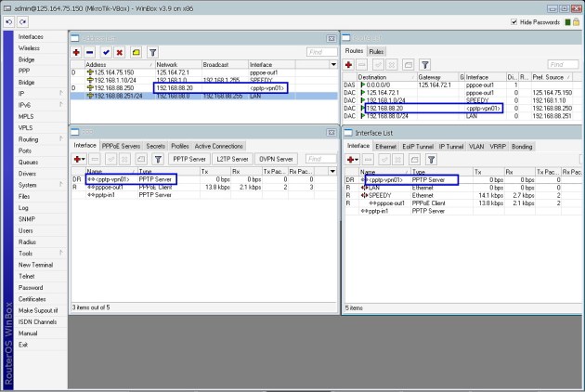Select the pppoe-out1 row in PPP list
The height and width of the screenshot is (392, 585).
[x=203, y=187]
